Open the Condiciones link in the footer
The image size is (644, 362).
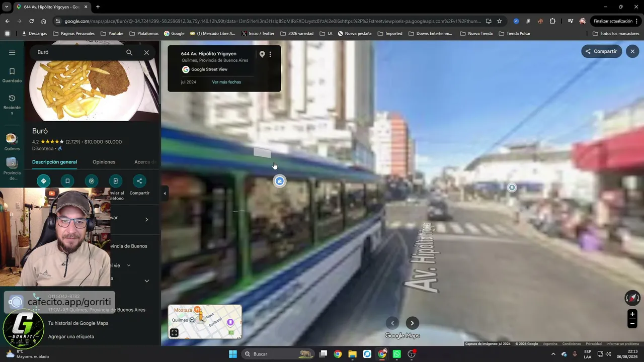click(x=572, y=344)
